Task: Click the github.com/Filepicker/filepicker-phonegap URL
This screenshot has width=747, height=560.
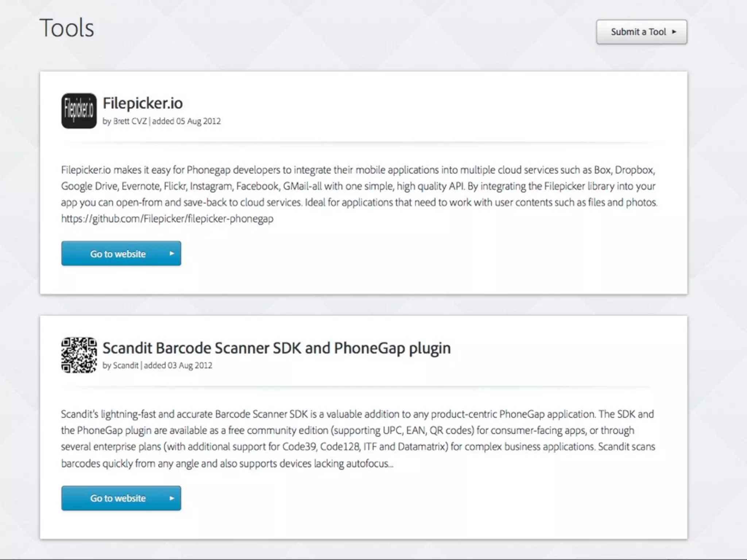Action: [x=167, y=219]
